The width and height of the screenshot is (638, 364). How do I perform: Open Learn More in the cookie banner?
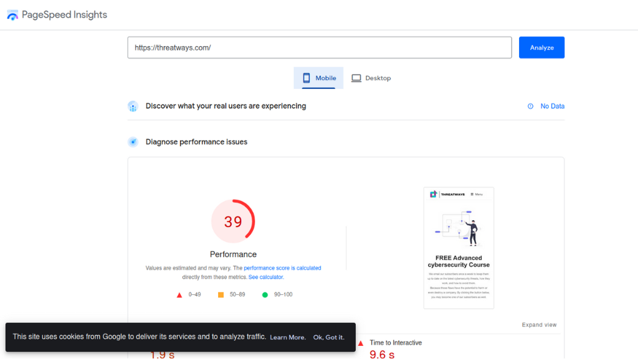(x=288, y=337)
